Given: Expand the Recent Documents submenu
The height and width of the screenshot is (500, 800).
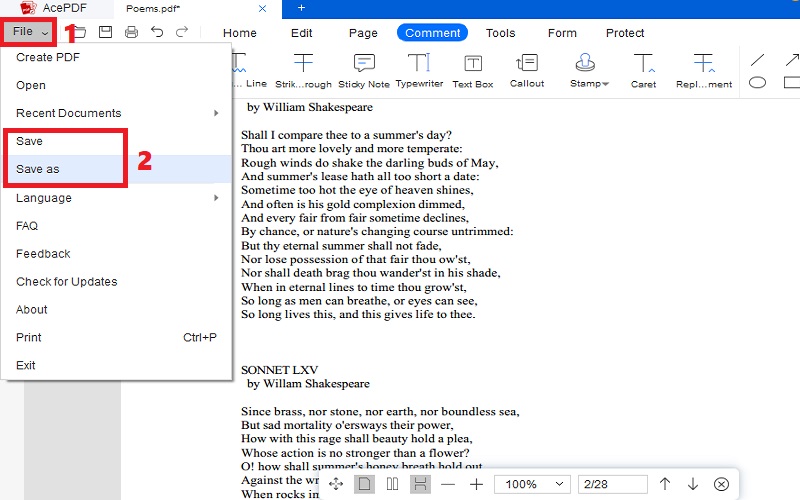Looking at the screenshot, I should 116,113.
